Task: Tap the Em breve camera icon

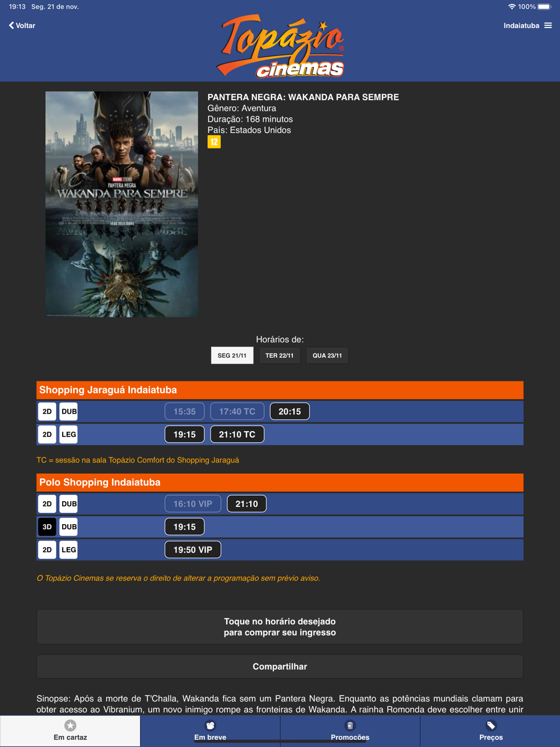Action: coord(210,726)
